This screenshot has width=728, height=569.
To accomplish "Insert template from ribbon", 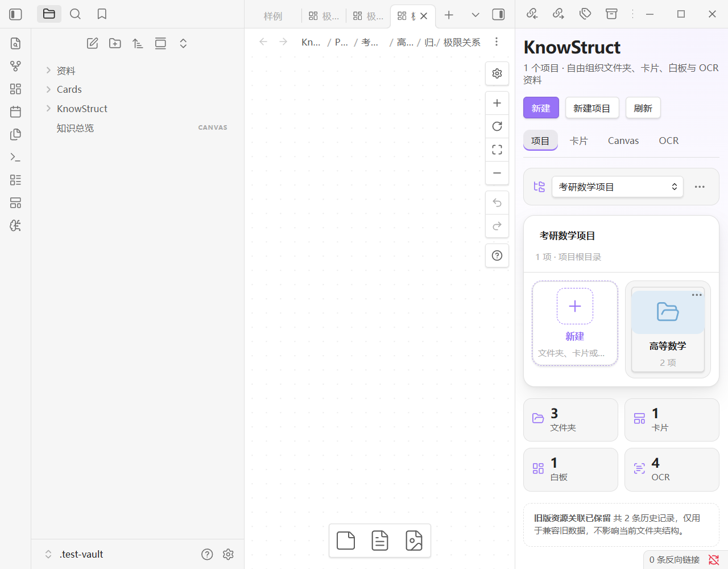I will coord(16,134).
